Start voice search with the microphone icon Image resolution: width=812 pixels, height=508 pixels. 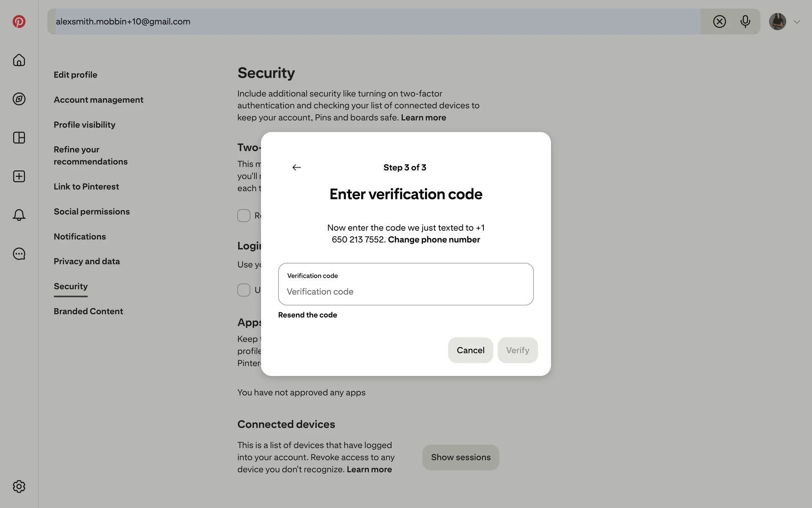coord(745,22)
